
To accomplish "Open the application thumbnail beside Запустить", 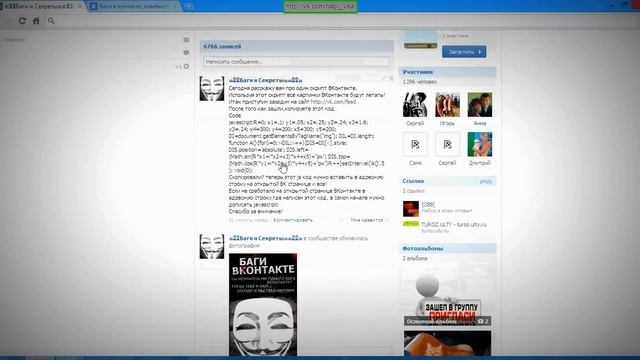I will pos(420,40).
